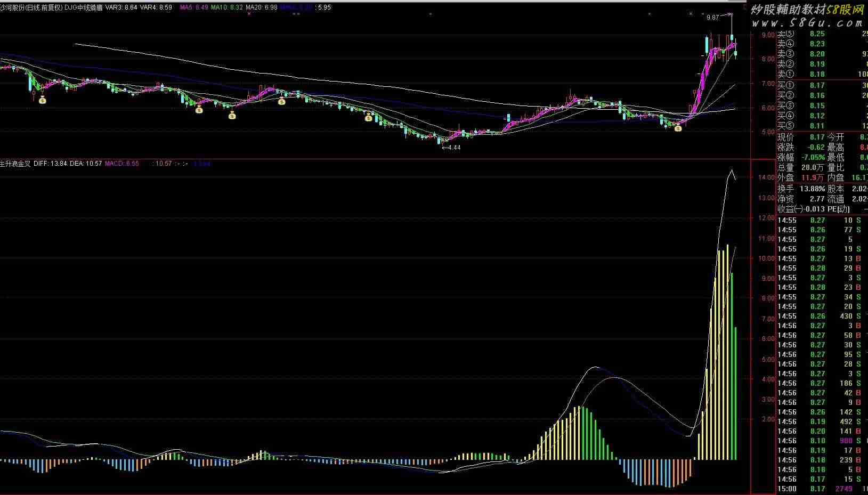The image size is (868, 495).
Task: Click the purple MACD value label
Action: 122,164
